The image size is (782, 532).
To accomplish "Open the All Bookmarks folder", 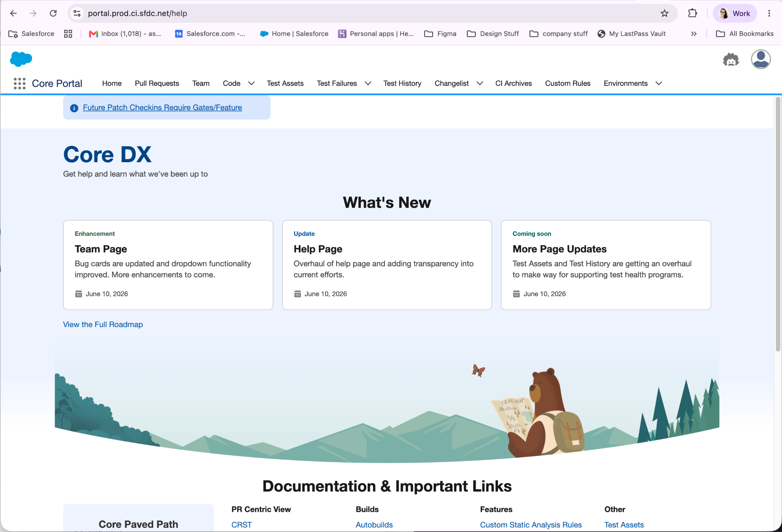I will click(x=745, y=34).
